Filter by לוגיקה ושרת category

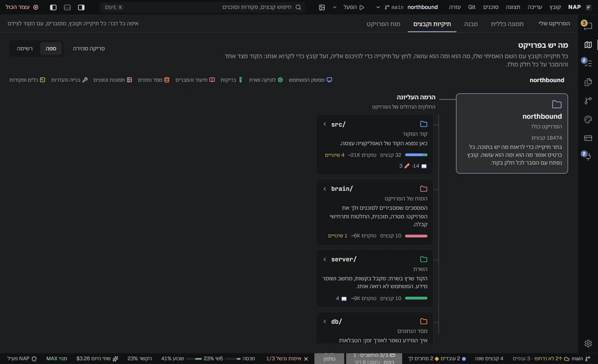click(266, 80)
